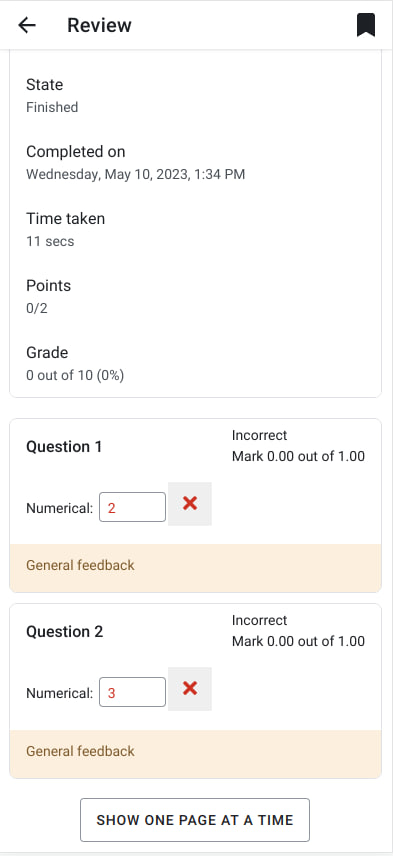Select the Question 1 numerical answer field
This screenshot has height=856, width=393.
[132, 507]
